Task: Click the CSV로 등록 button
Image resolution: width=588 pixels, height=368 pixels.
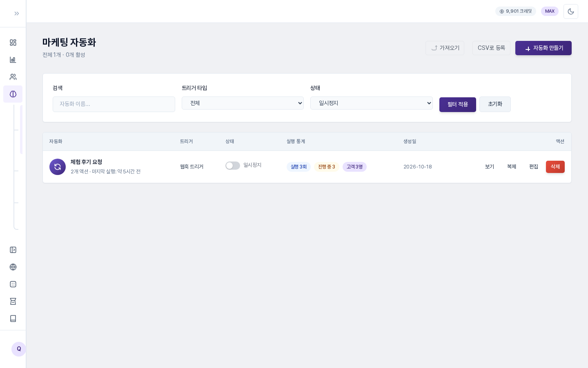Action: (491, 48)
